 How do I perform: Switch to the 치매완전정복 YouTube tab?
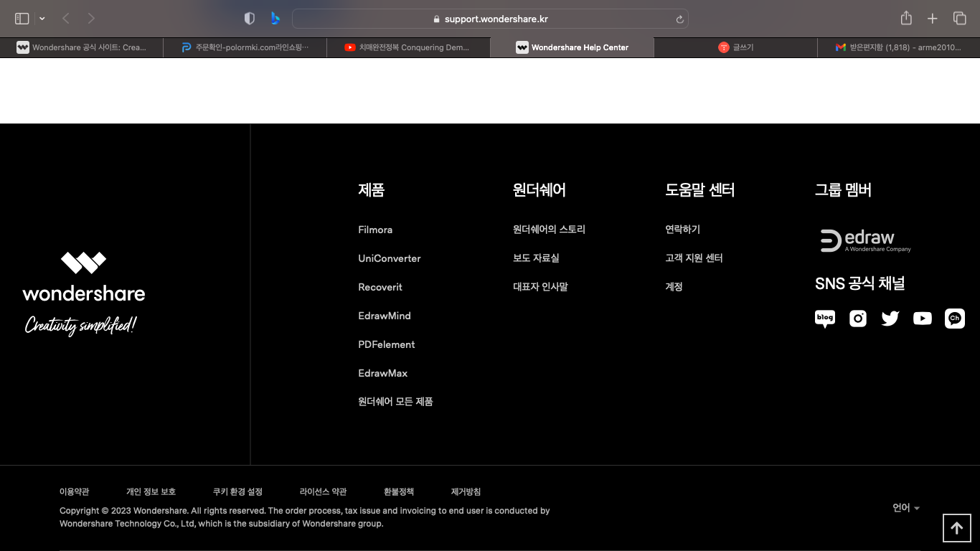tap(408, 47)
